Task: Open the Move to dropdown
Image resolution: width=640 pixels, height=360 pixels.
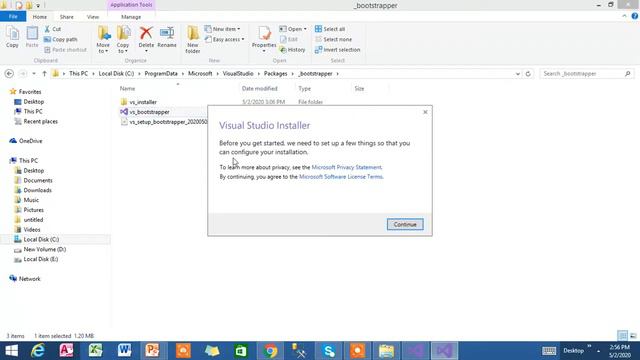Action: tap(103, 40)
